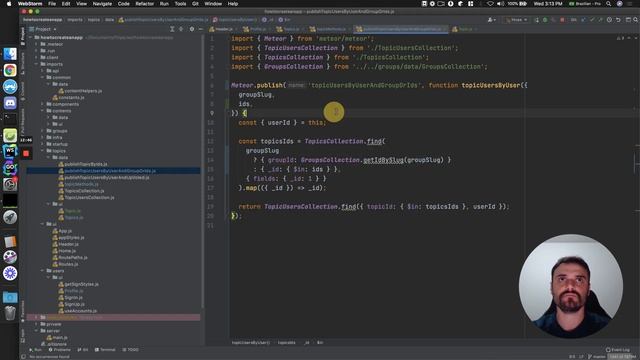Click the red stop recording button
640x360 pixels.
(26, 153)
